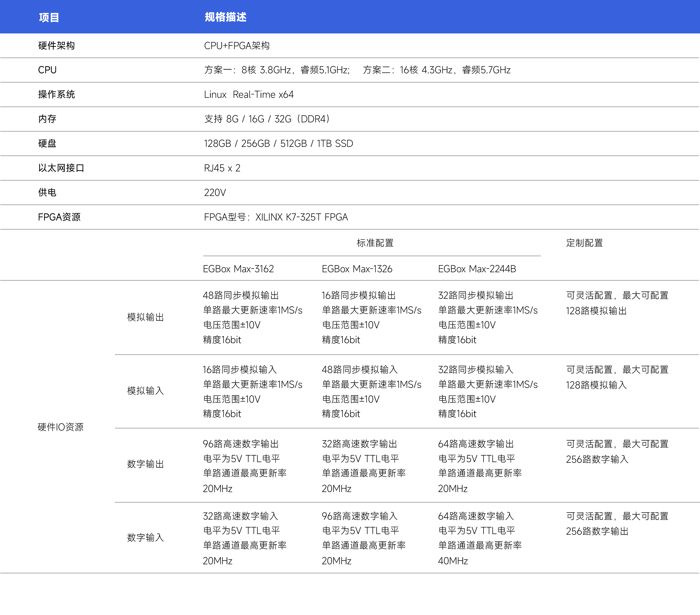
Task: Click the 规格描述 column header
Action: (x=225, y=17)
